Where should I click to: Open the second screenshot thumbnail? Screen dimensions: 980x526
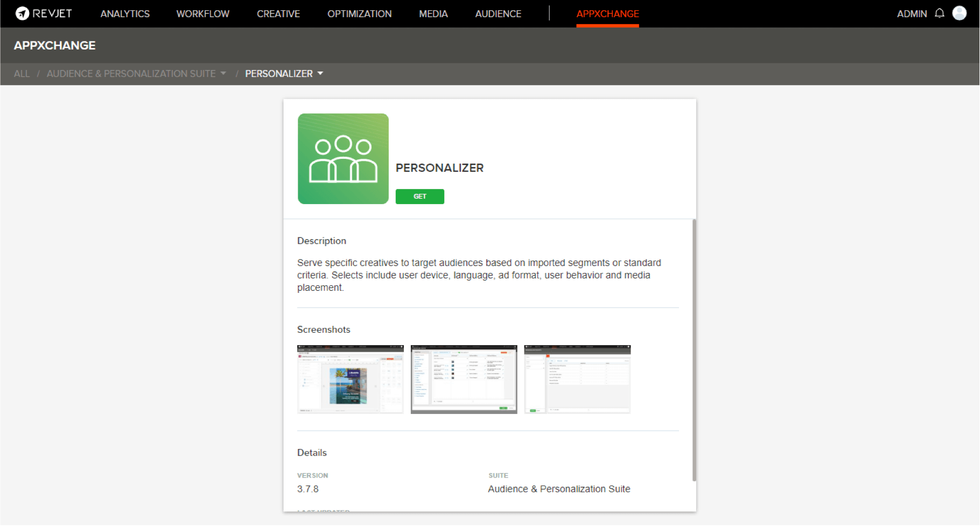pyautogui.click(x=464, y=379)
